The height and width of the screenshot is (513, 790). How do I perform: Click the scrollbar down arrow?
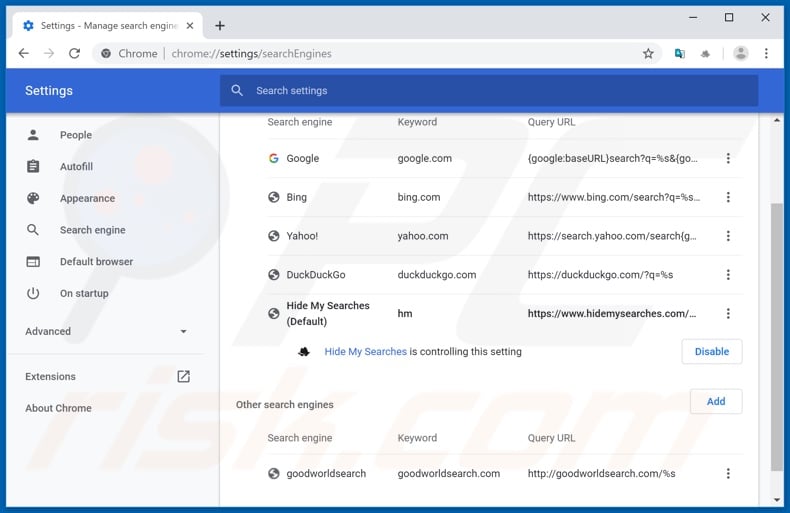point(777,500)
